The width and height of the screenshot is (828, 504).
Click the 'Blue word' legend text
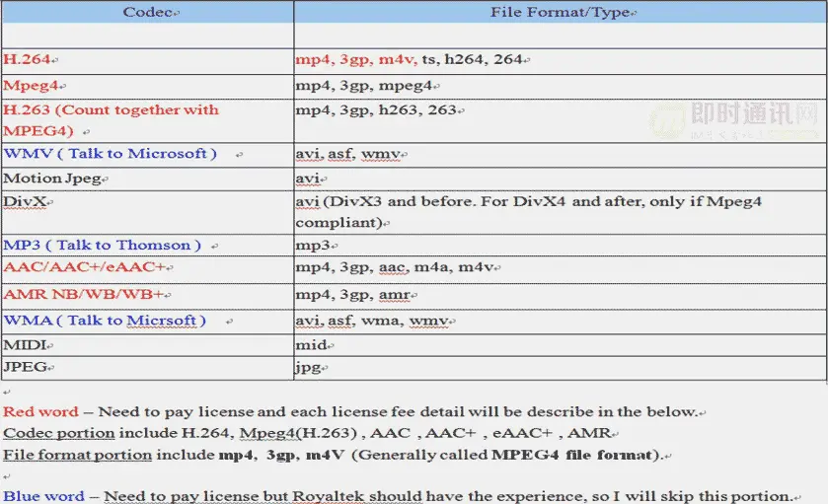tap(43, 496)
